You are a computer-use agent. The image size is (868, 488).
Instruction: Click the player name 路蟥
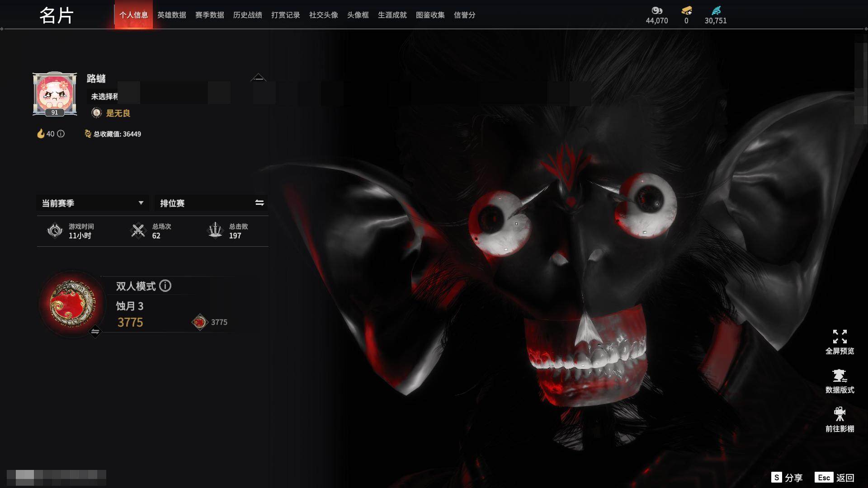click(96, 79)
